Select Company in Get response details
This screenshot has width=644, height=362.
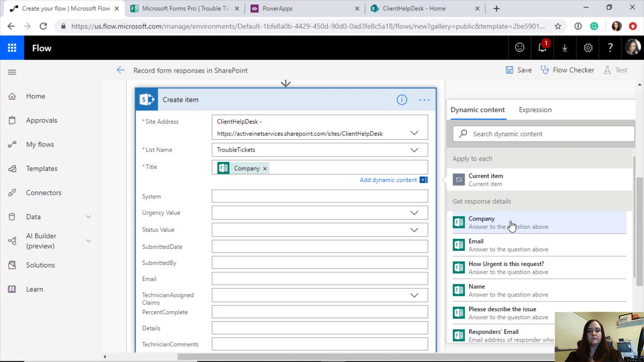pos(539,222)
